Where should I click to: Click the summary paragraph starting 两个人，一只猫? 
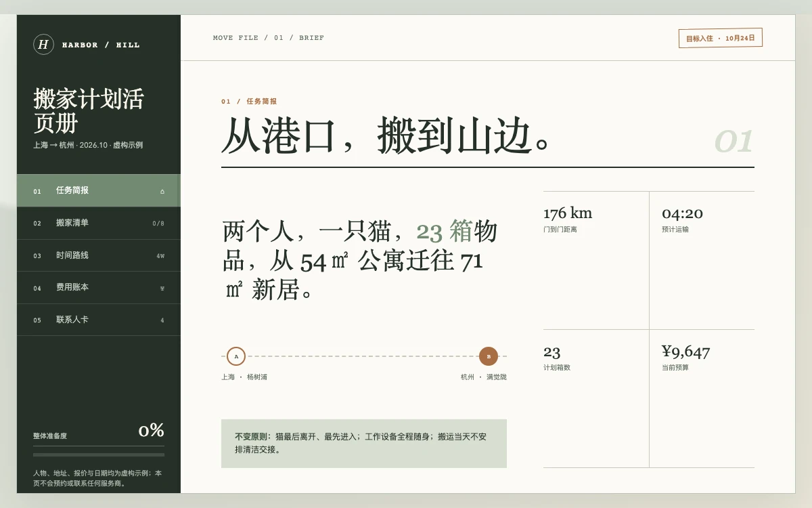point(360,261)
